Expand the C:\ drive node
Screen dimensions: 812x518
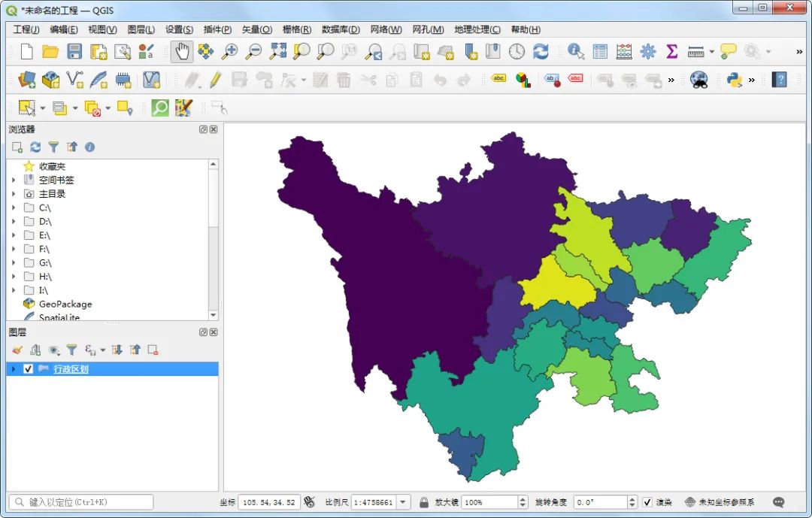pos(14,208)
